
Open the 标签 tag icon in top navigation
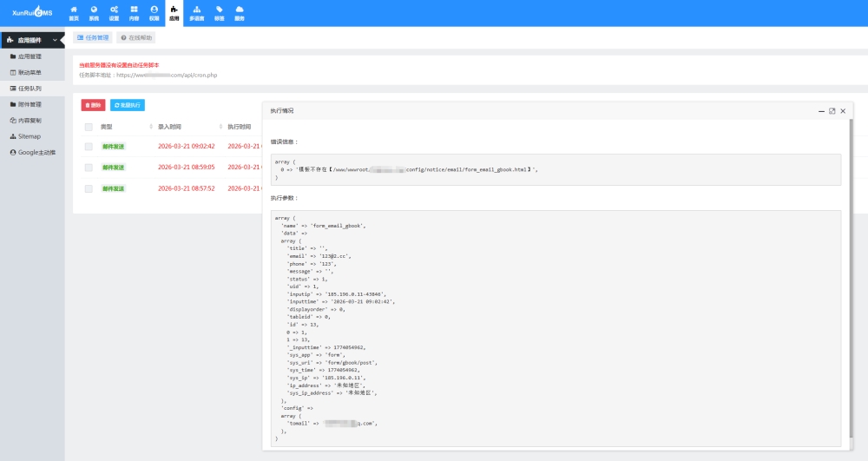[x=219, y=12]
